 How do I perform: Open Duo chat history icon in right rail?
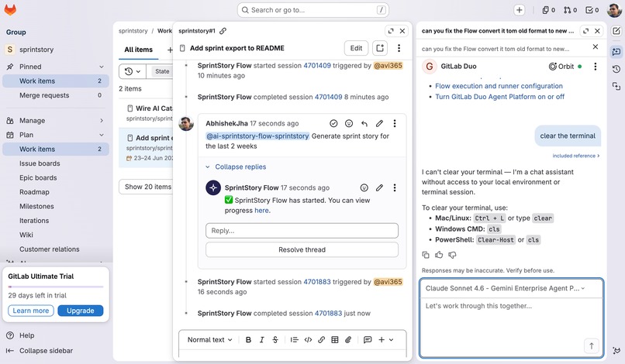[x=616, y=69]
